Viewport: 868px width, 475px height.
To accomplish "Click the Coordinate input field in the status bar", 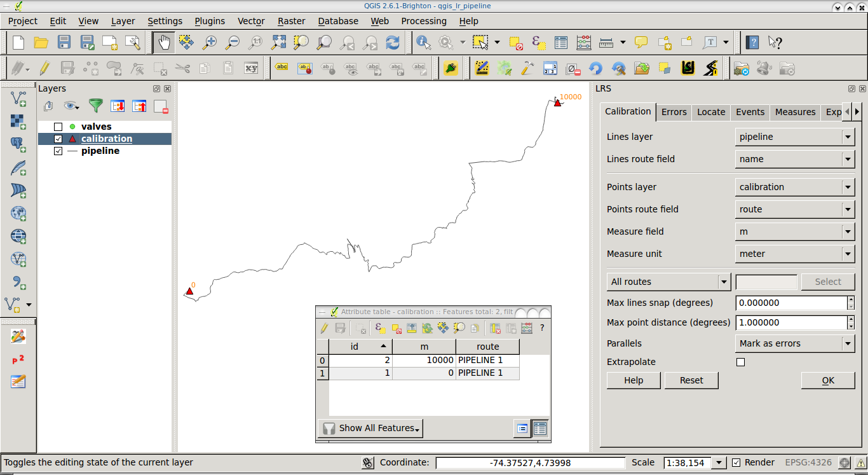I will (x=531, y=463).
